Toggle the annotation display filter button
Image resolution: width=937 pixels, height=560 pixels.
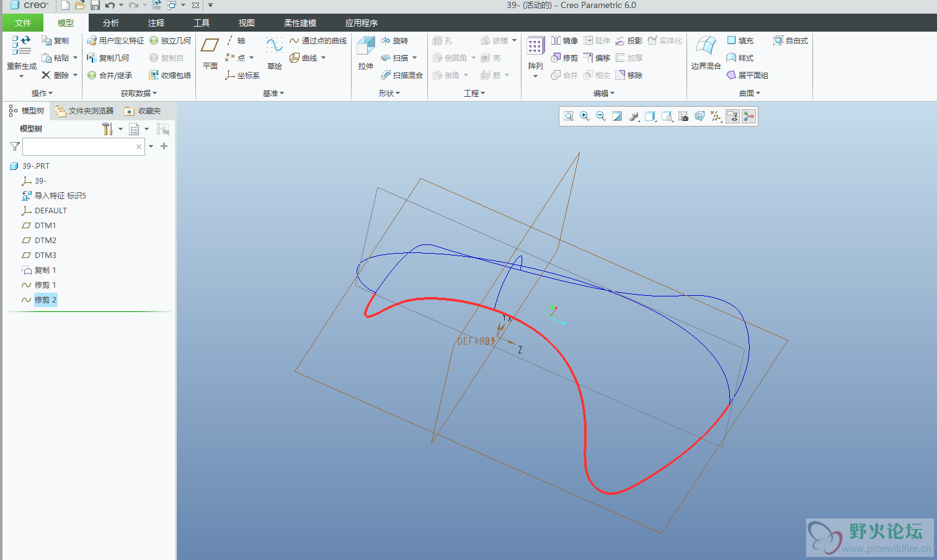click(x=732, y=116)
